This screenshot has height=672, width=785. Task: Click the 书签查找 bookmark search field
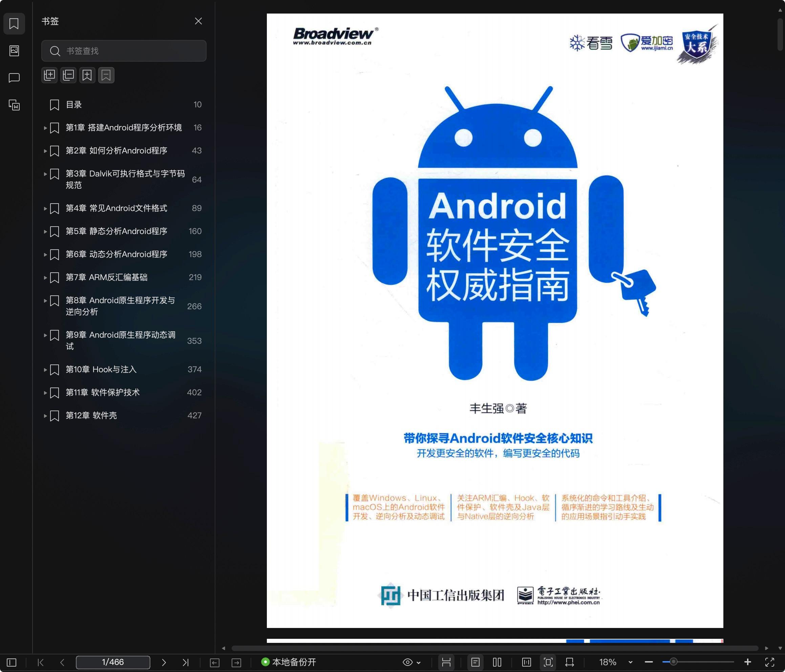point(124,51)
